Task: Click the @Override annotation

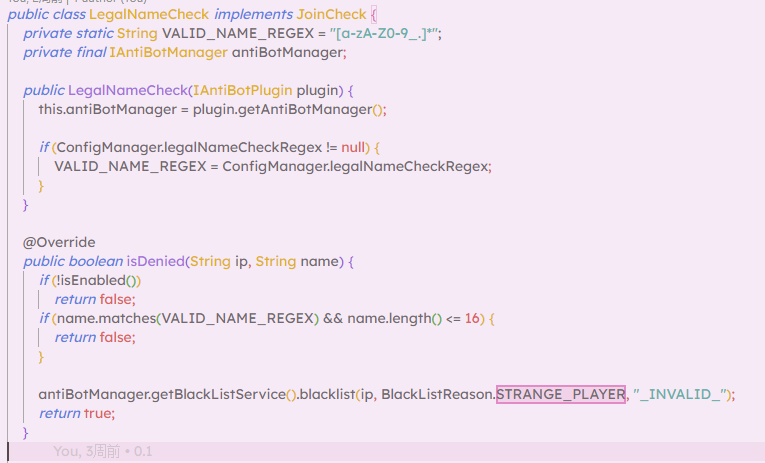Action: point(59,242)
